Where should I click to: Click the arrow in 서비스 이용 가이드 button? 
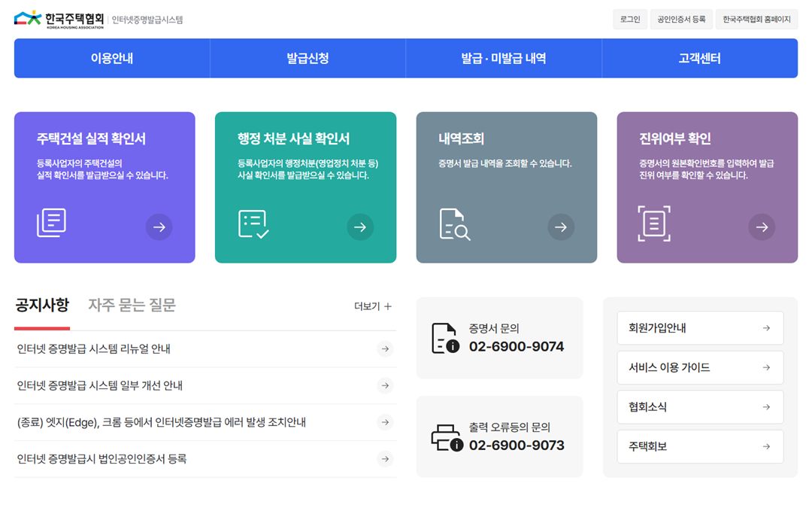coord(766,367)
